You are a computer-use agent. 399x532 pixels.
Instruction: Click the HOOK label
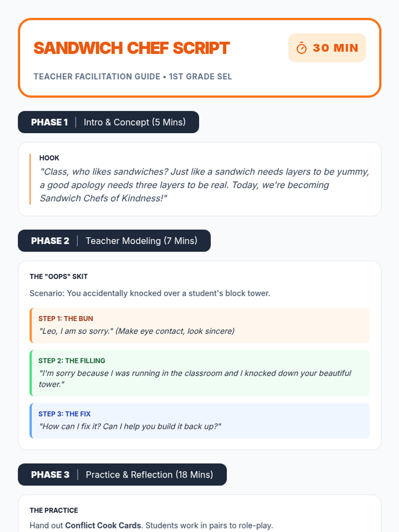pos(49,158)
